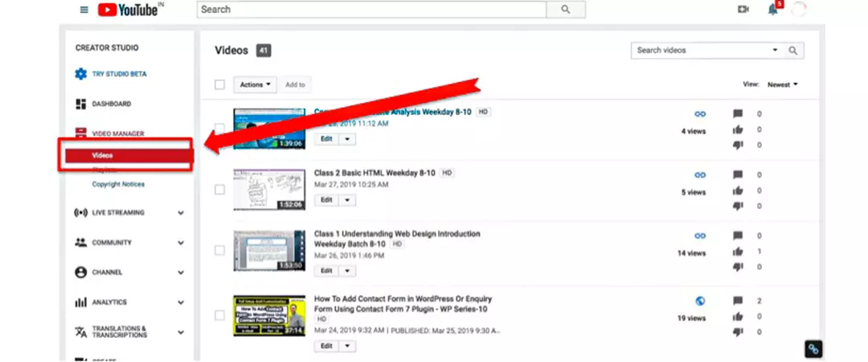Screen dimensions: 868x362
Task: Click the Live Streaming broadcast icon
Action: click(81, 212)
